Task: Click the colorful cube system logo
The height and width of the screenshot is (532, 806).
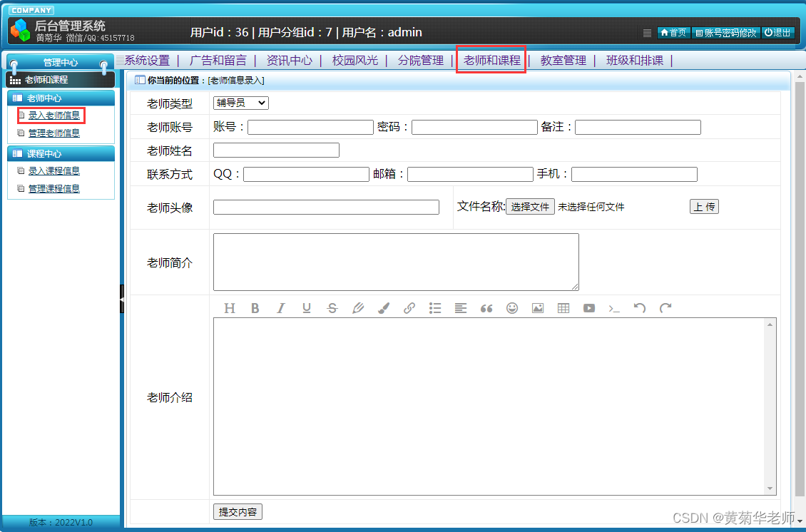Action: coord(21,31)
